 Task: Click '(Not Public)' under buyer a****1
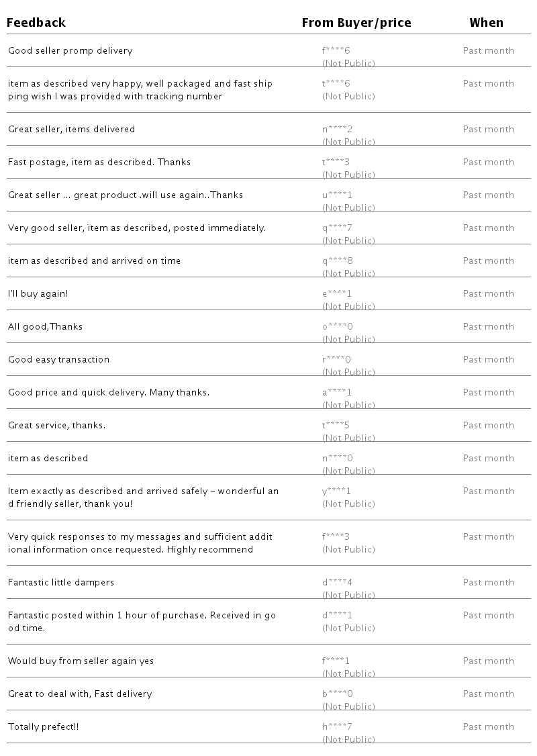pyautogui.click(x=348, y=406)
